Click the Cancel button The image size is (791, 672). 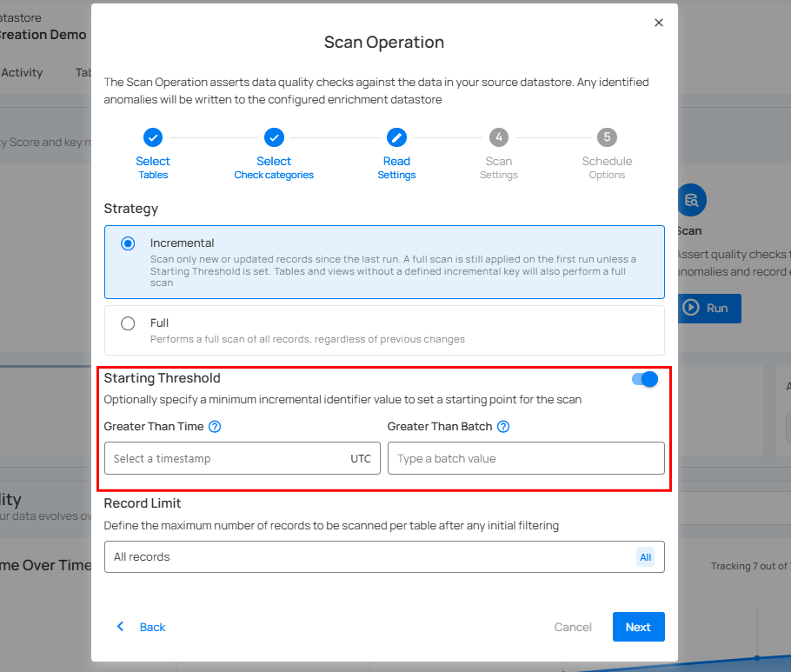click(573, 627)
